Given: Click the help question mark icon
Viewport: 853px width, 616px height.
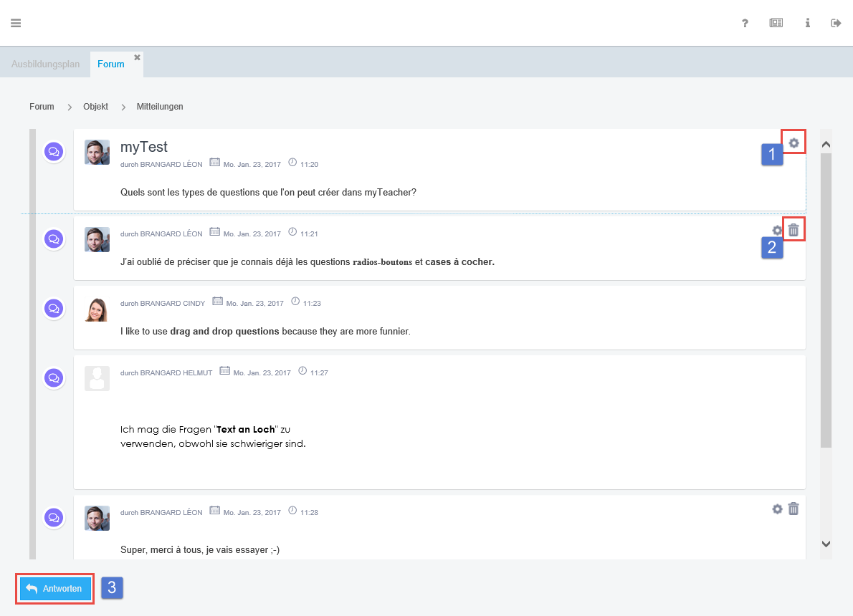Looking at the screenshot, I should tap(745, 23).
